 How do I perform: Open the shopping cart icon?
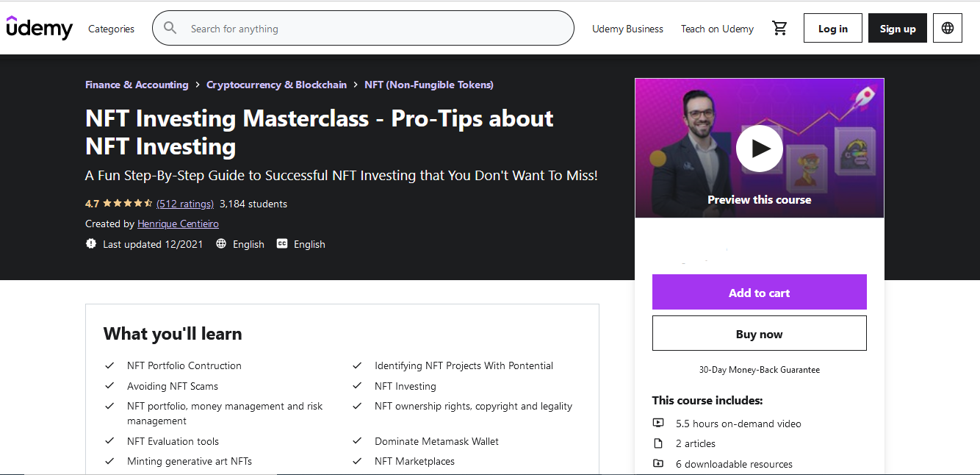779,28
